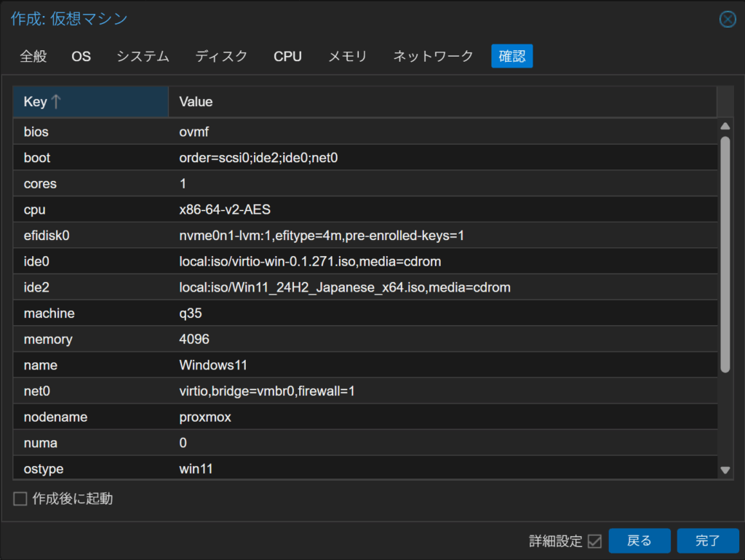Go to the システム tab

click(x=143, y=56)
